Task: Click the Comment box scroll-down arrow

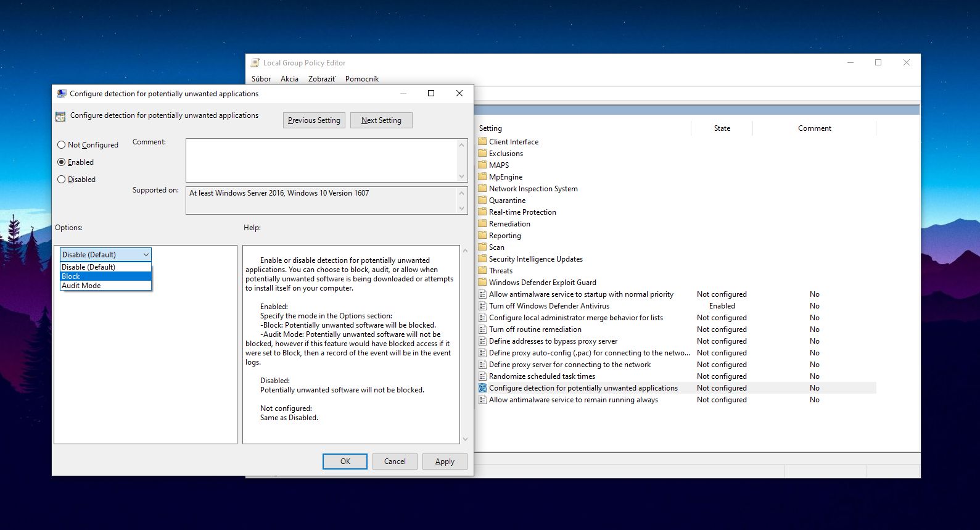Action: pyautogui.click(x=461, y=176)
